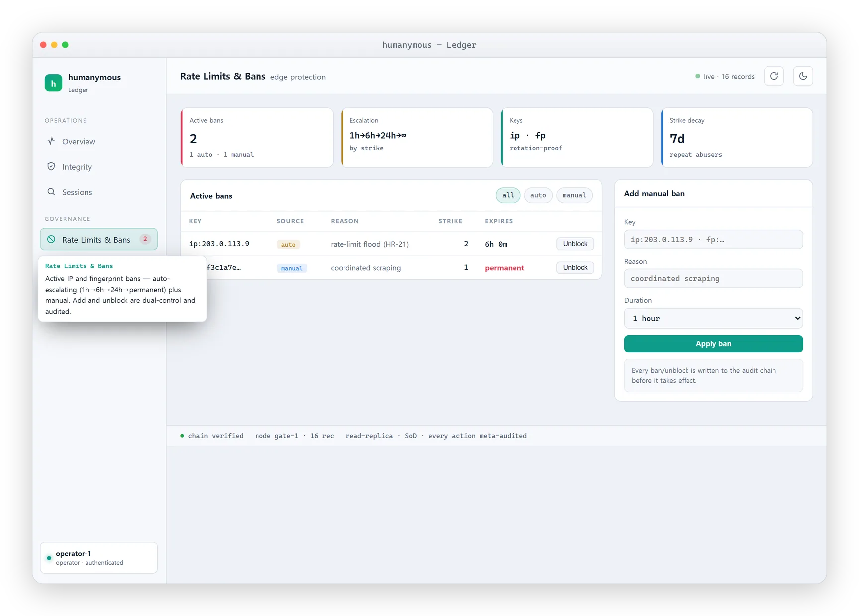The height and width of the screenshot is (616, 859).
Task: Click the Escalation summary card
Action: click(417, 138)
